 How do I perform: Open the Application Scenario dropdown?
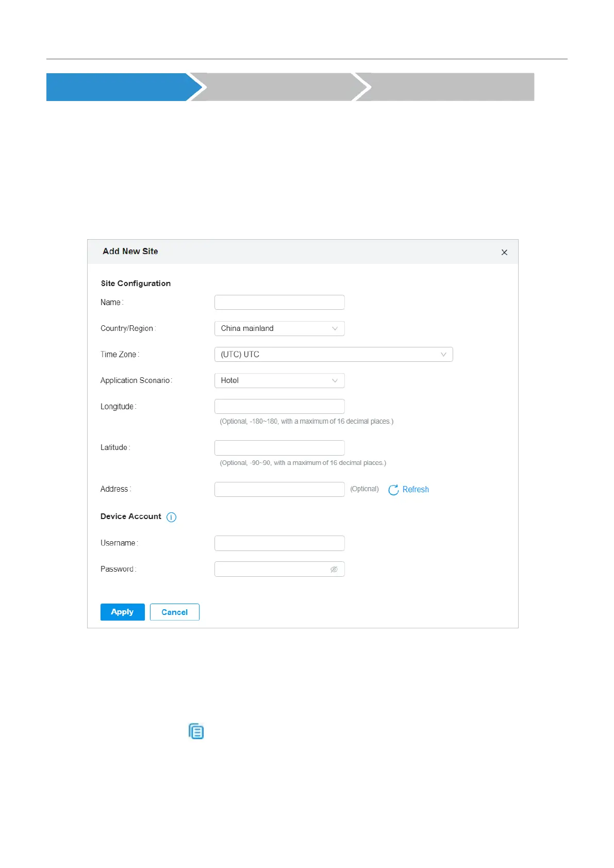click(x=279, y=380)
